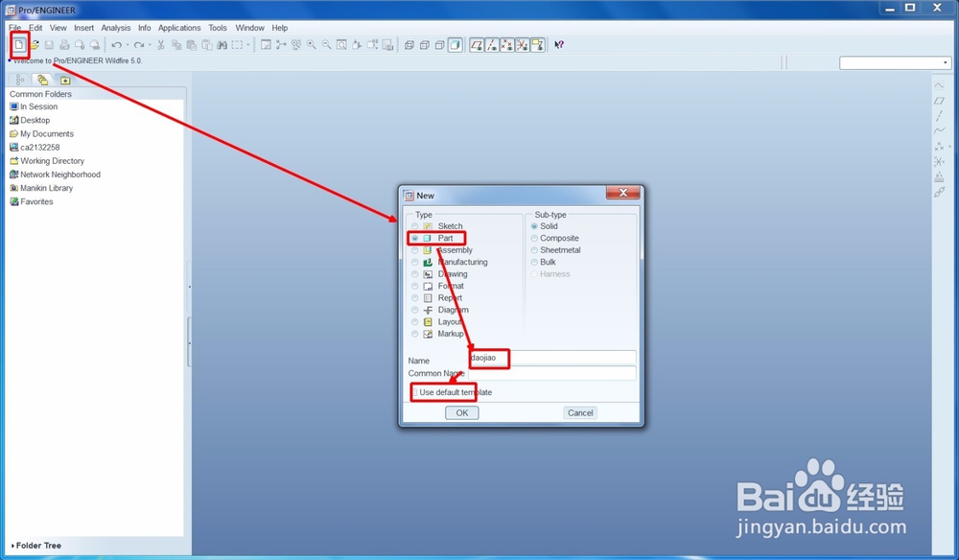The image size is (959, 560).
Task: Click OK in the New dialog
Action: click(x=462, y=412)
